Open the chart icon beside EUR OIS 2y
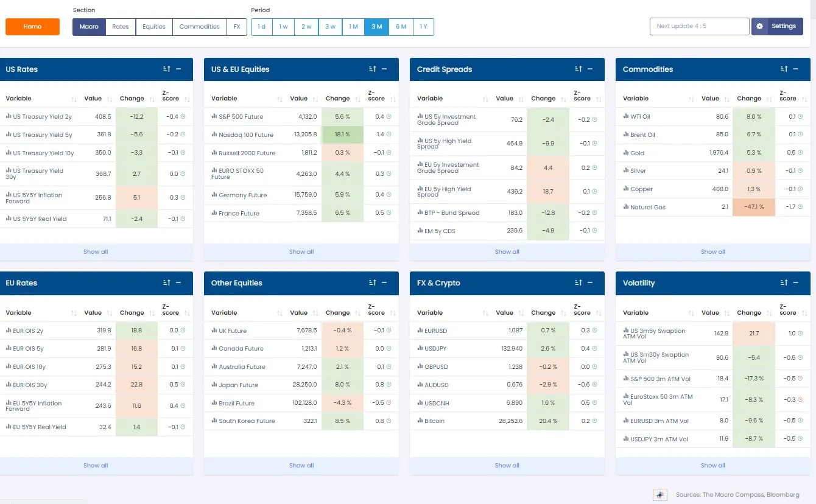Screen dimensions: 816x504 [x=9, y=331]
